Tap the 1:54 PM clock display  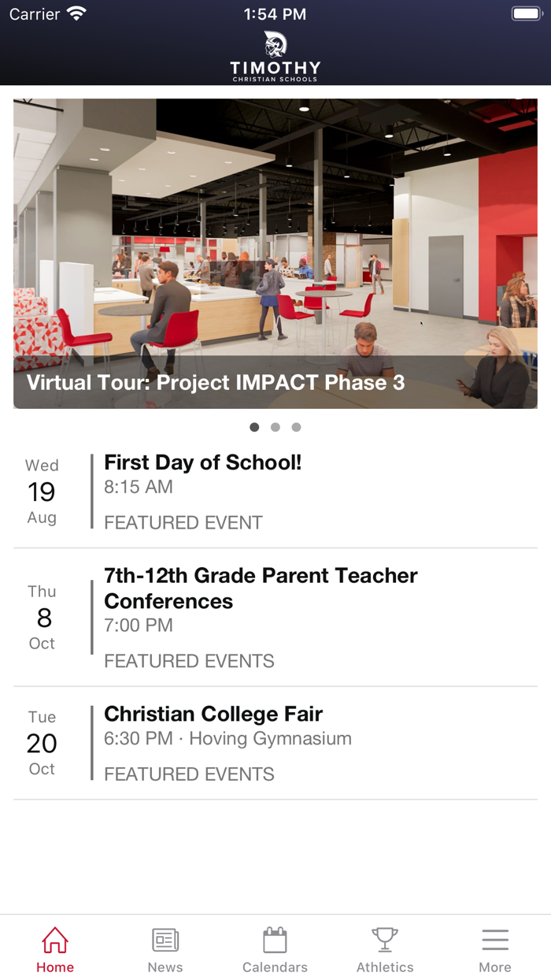coord(275,13)
